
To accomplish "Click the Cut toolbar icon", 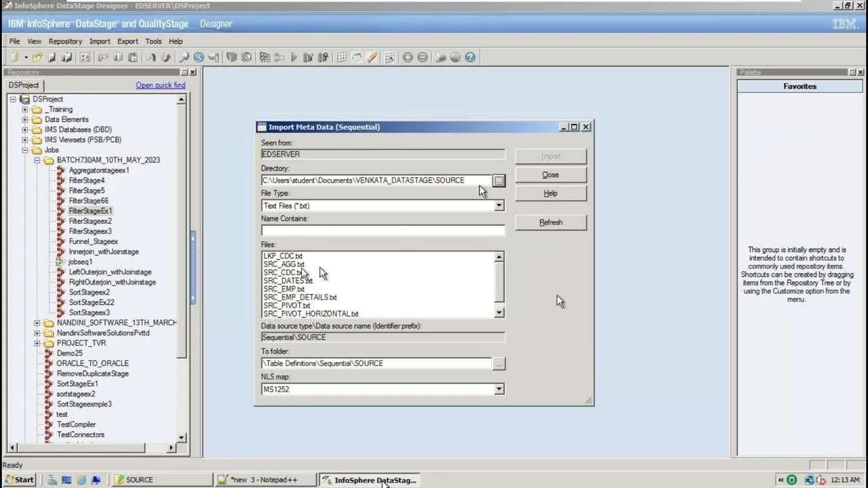I will (103, 58).
